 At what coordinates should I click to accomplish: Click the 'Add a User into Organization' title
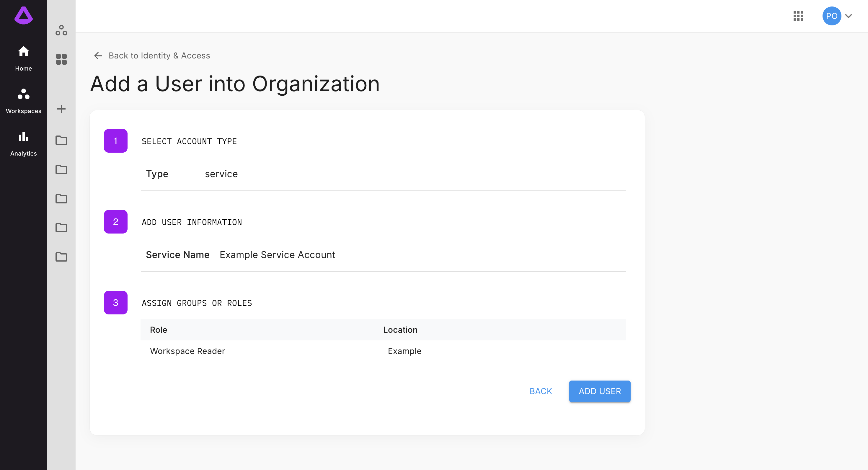(235, 84)
